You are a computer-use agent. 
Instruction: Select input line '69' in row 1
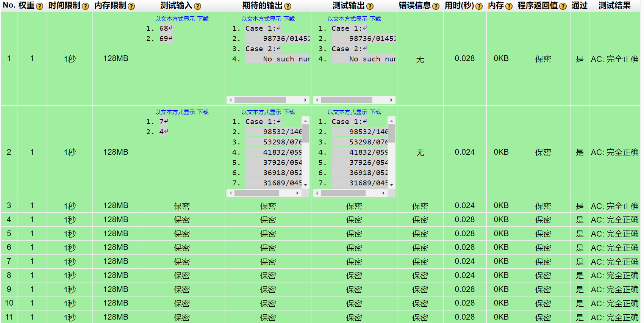[x=166, y=39]
